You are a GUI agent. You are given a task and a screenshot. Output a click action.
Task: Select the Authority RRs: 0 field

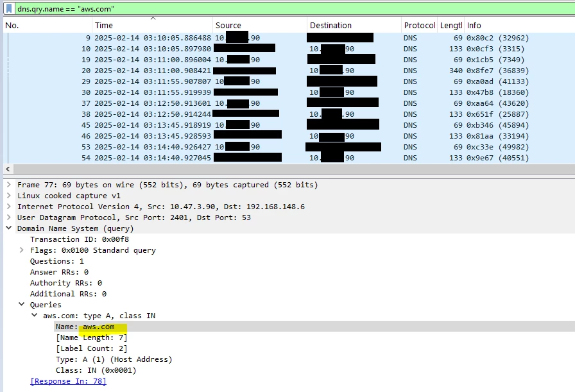[66, 283]
